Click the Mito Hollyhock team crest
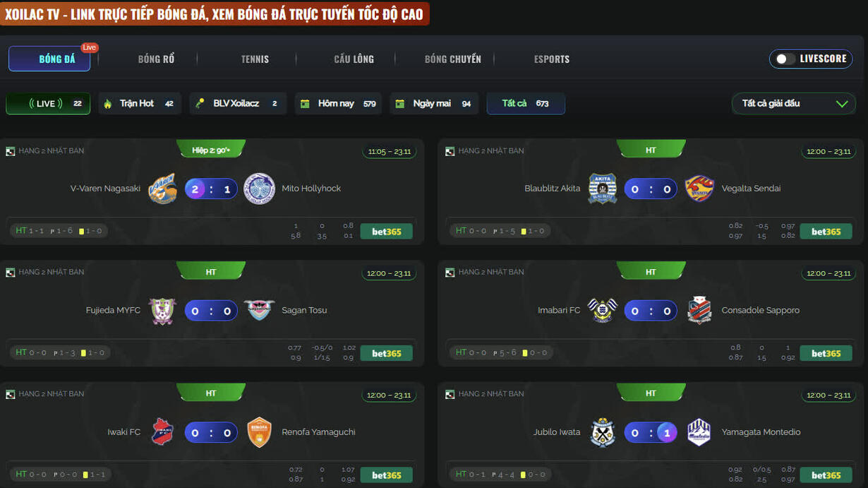 259,189
